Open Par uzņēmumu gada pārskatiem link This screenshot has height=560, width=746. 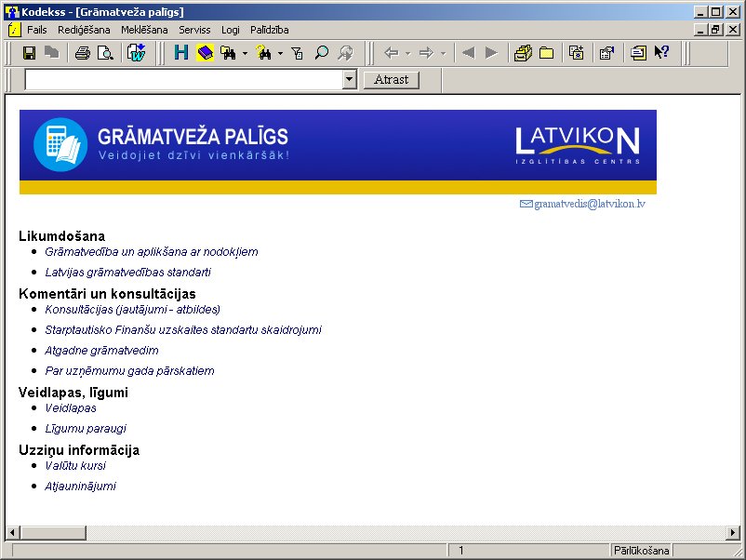(129, 370)
